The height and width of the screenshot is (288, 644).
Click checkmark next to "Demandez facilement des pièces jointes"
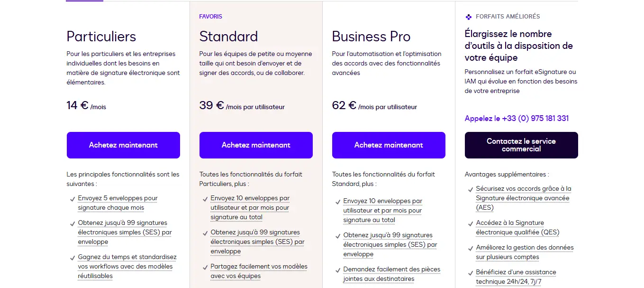337,269
